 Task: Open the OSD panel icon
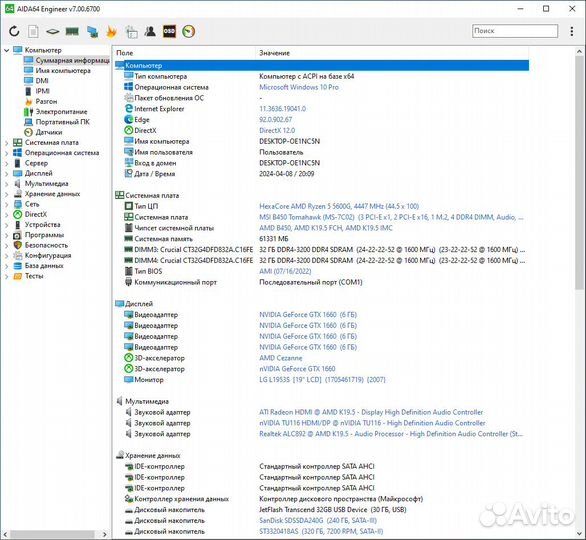pos(169,31)
